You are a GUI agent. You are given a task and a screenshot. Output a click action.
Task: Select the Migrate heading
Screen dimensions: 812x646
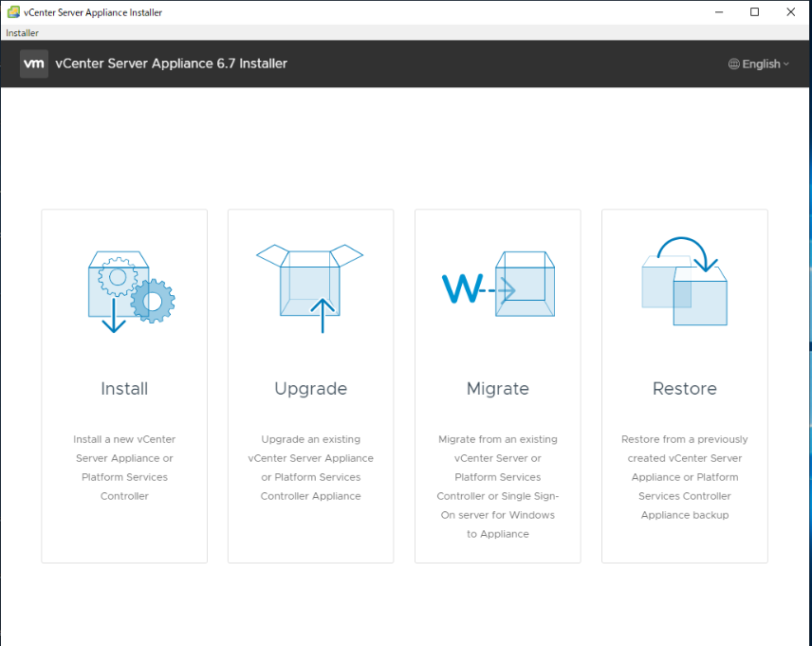point(498,389)
